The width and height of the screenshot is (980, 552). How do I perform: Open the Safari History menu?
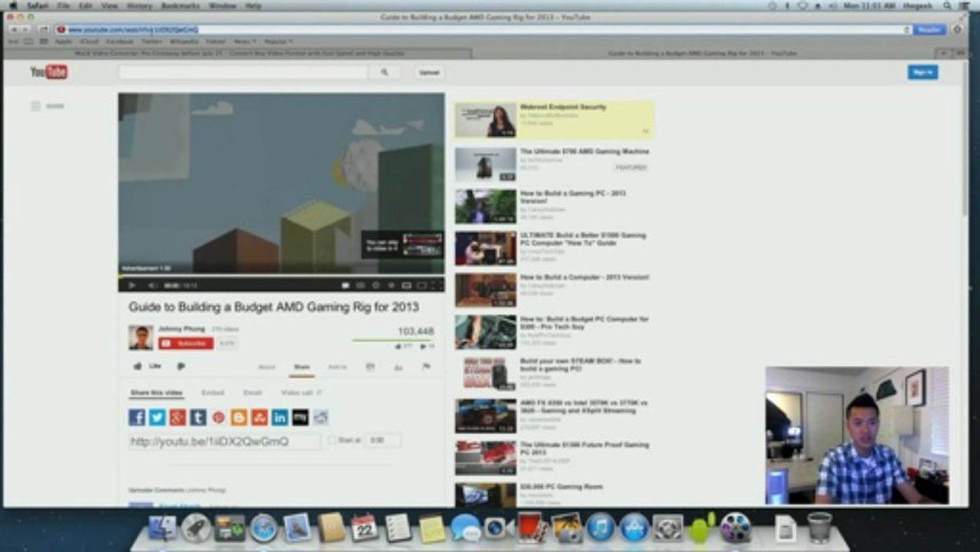point(139,5)
